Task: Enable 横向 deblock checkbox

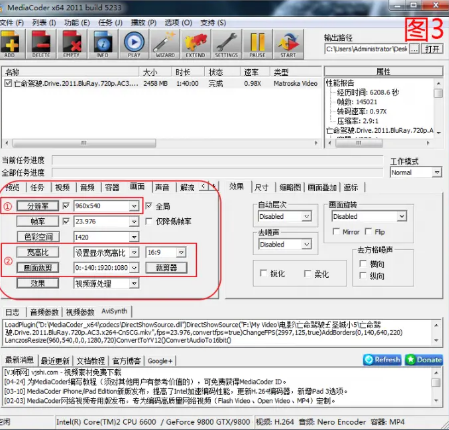Action: 363,264
